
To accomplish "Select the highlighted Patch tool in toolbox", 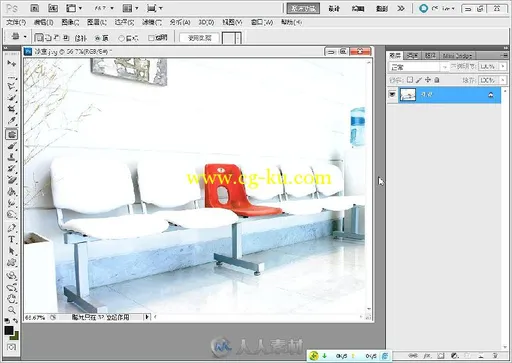I will pyautogui.click(x=12, y=134).
